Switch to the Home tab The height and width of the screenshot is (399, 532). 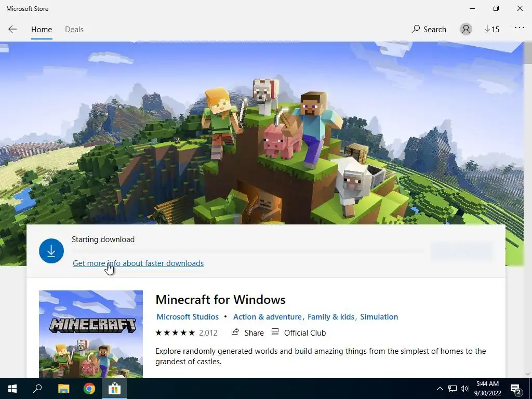coord(42,30)
